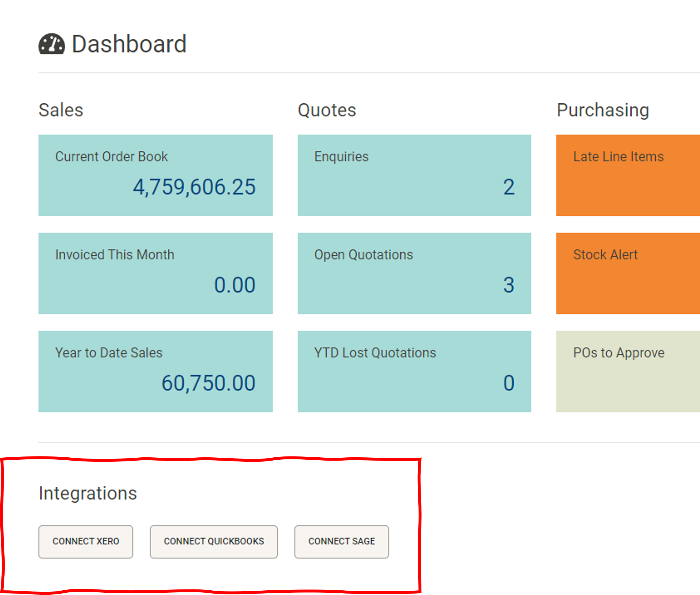This screenshot has height=595, width=700.
Task: Click the orange Stock Alert panel
Action: 628,273
